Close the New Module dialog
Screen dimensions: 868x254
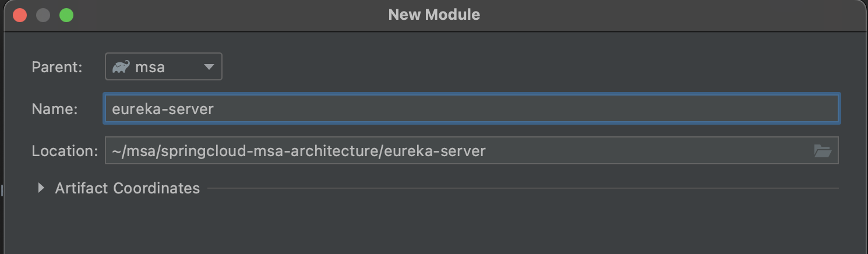20,15
